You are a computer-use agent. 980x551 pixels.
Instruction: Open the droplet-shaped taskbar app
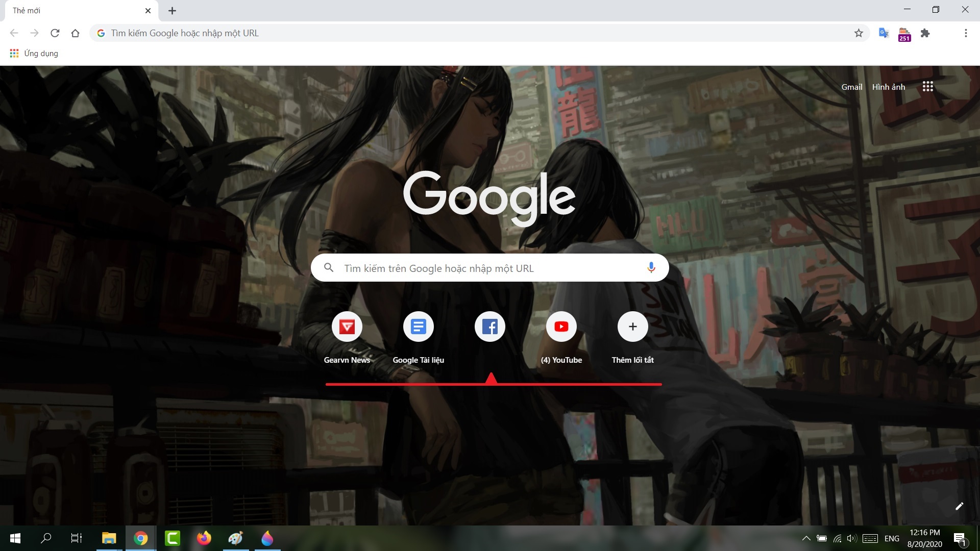(x=267, y=538)
